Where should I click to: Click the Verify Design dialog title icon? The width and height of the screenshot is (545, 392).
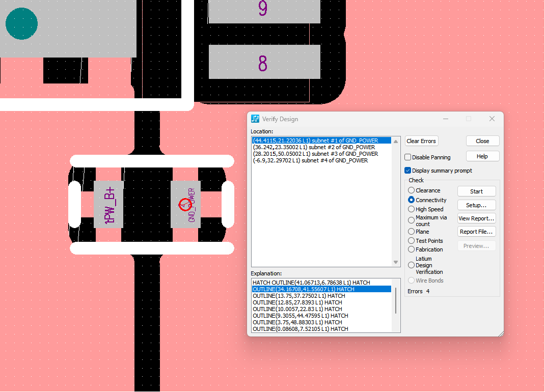[x=255, y=119]
